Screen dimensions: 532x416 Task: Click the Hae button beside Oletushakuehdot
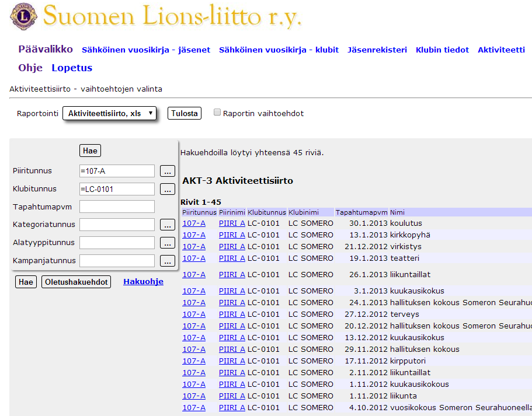[x=26, y=282]
